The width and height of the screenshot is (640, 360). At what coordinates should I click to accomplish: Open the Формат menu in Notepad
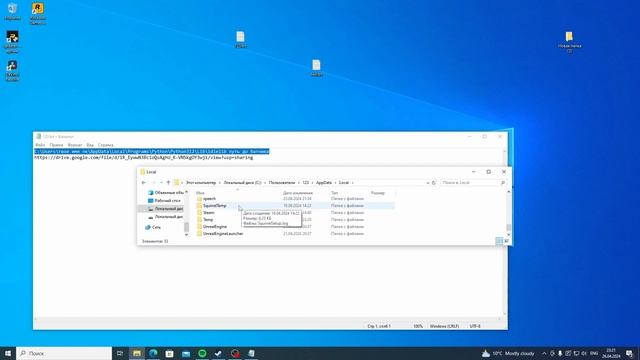click(75, 145)
